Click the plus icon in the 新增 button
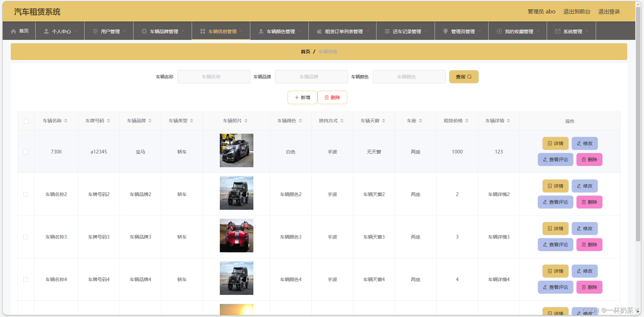This screenshot has height=317, width=644. tap(297, 98)
